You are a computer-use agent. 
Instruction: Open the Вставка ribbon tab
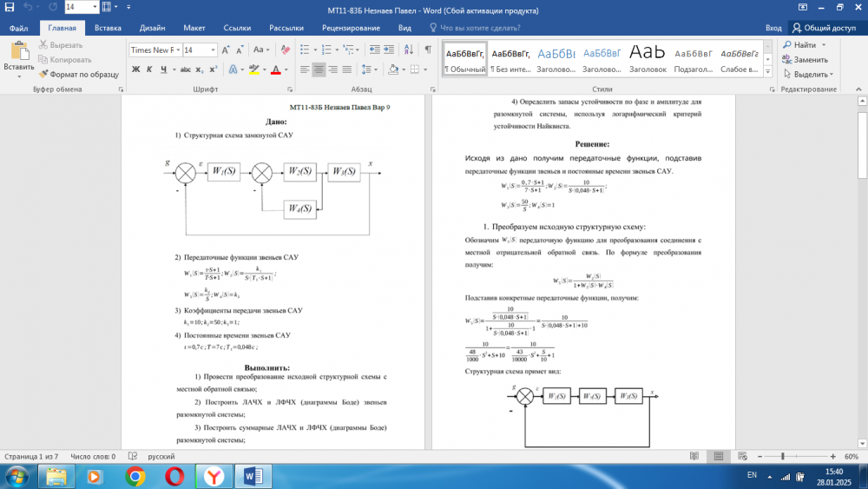coord(108,28)
